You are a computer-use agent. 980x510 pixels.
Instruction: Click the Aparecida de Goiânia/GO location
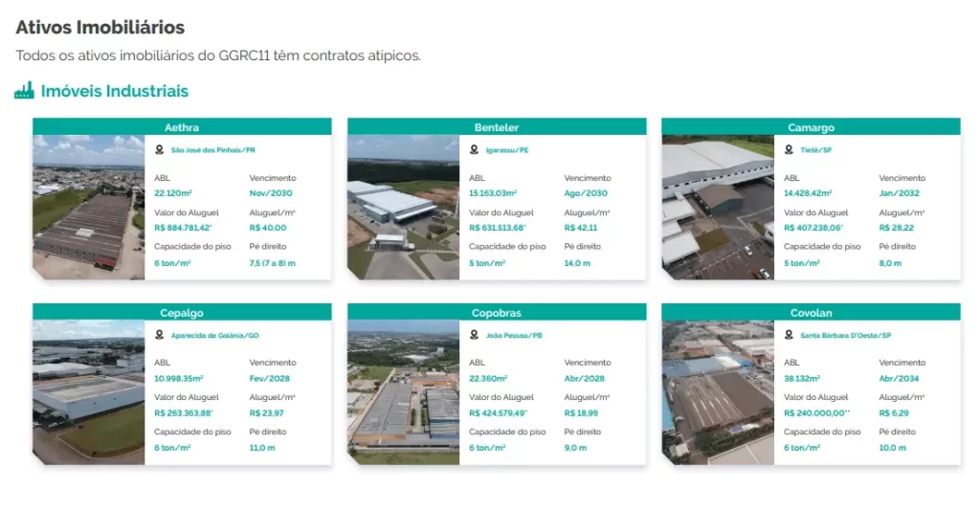[215, 335]
